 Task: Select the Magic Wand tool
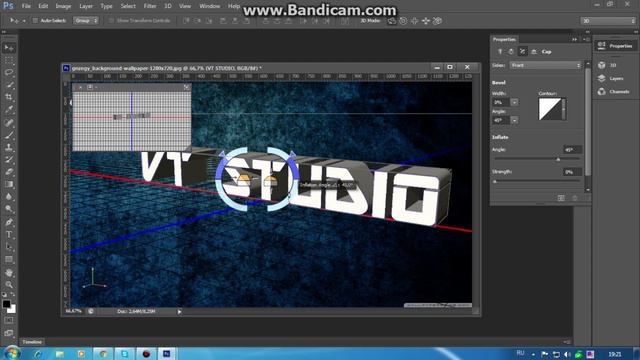[x=9, y=85]
